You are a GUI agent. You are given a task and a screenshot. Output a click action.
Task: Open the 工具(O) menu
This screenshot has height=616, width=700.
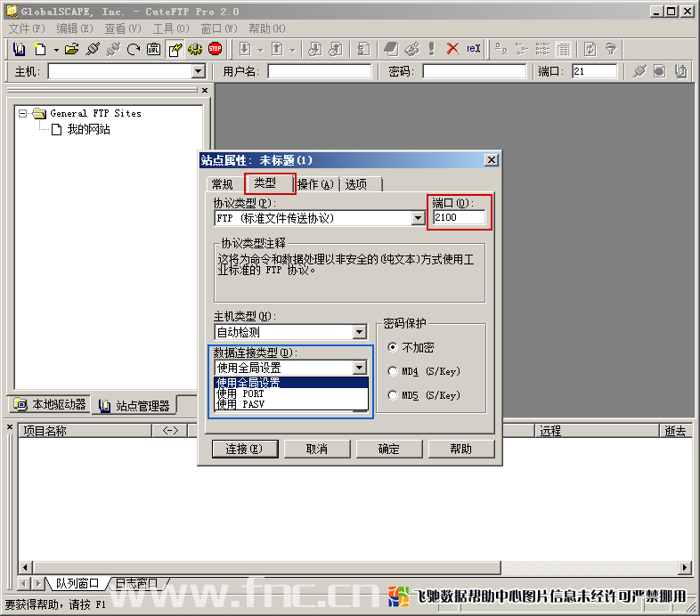tap(171, 29)
